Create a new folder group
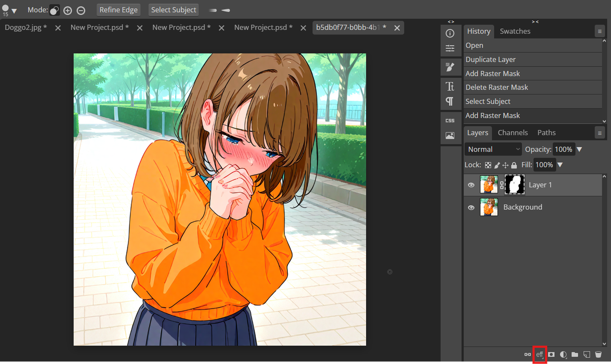The image size is (611, 364). click(575, 354)
